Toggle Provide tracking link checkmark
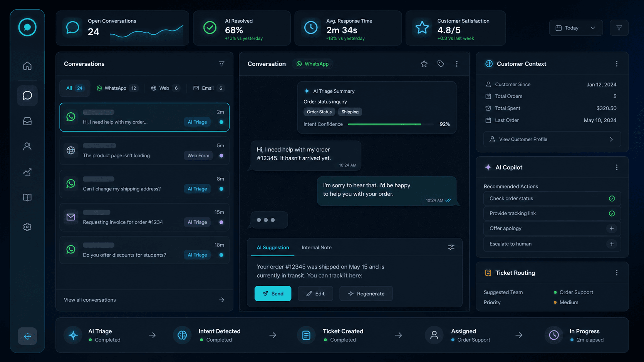 pos(612,214)
